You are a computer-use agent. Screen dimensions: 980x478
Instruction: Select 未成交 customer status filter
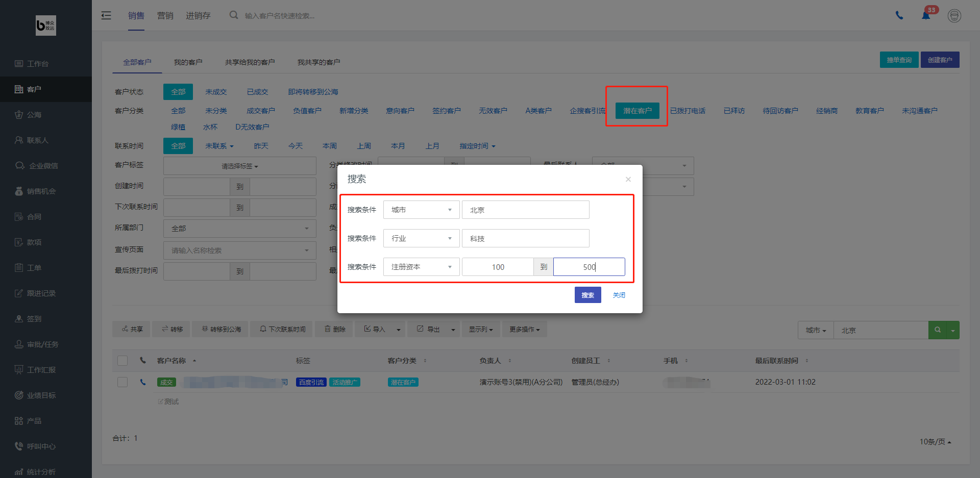point(216,92)
